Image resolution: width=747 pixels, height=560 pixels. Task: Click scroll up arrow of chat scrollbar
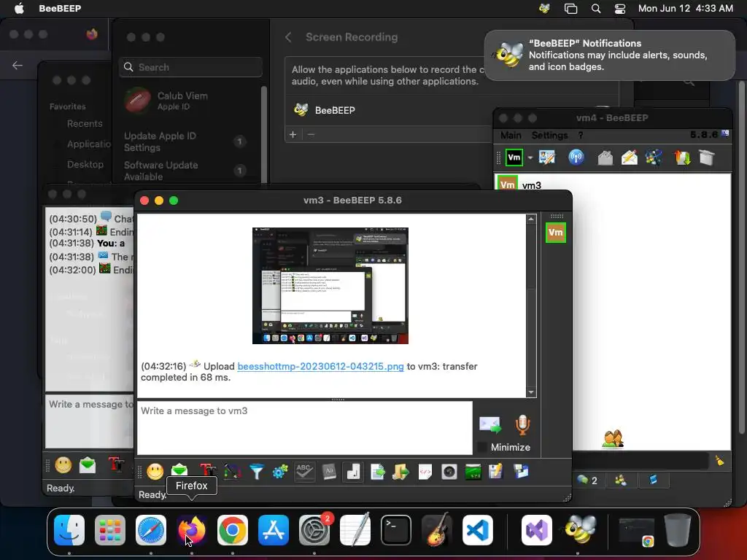tap(531, 219)
